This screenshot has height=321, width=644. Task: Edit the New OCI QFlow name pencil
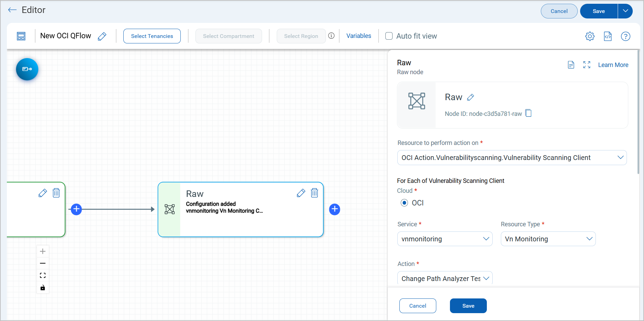(x=102, y=36)
